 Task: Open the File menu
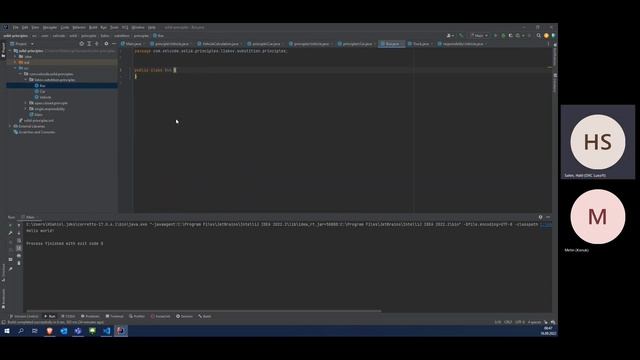(x=16, y=27)
